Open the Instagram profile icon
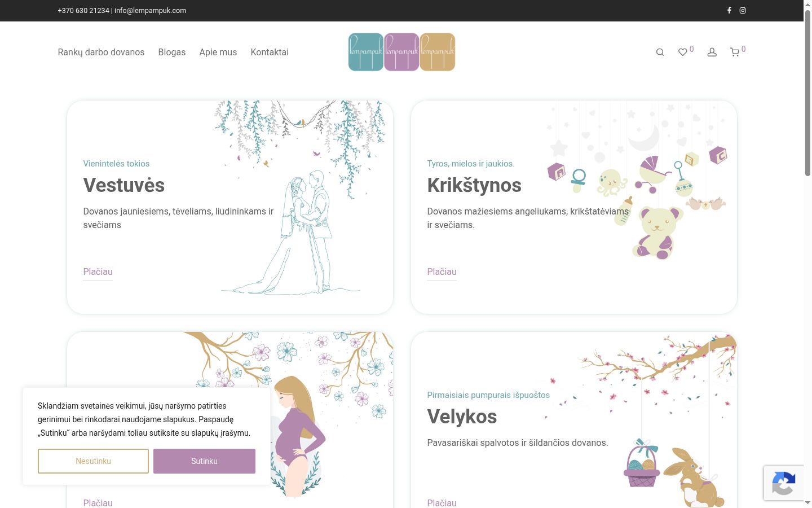The width and height of the screenshot is (812, 508). [x=743, y=10]
